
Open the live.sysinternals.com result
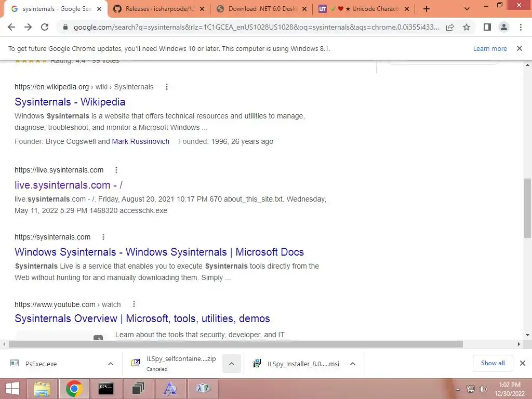[69, 185]
